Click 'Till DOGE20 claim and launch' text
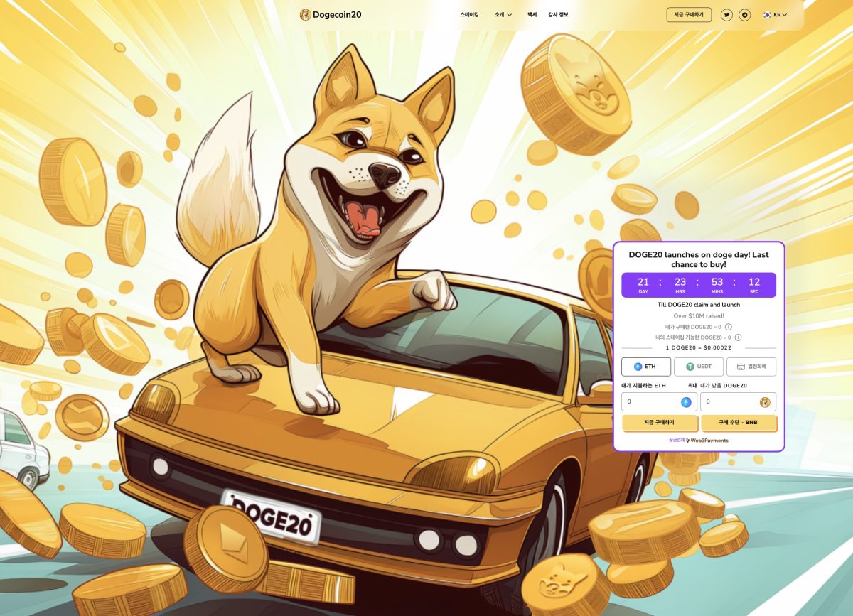The width and height of the screenshot is (853, 616). [699, 305]
